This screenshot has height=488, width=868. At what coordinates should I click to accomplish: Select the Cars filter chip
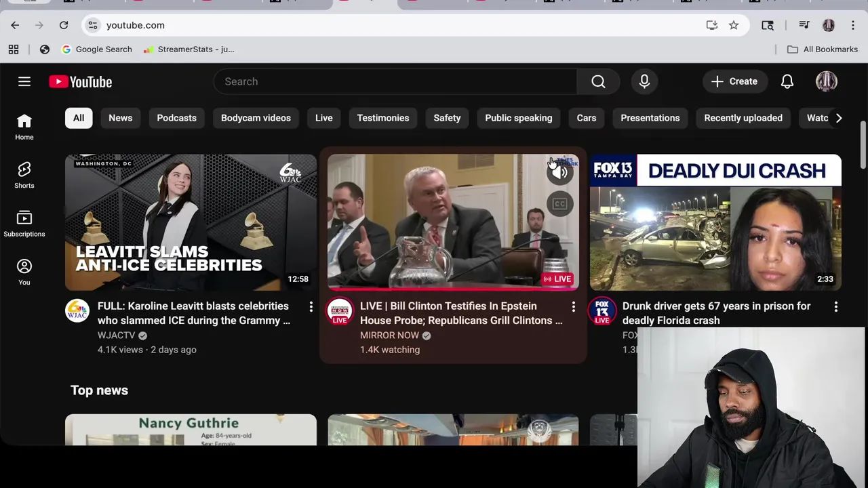[x=587, y=118]
